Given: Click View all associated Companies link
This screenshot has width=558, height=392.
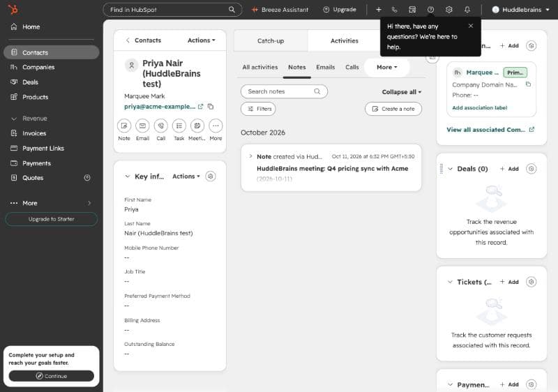Looking at the screenshot, I should point(490,130).
